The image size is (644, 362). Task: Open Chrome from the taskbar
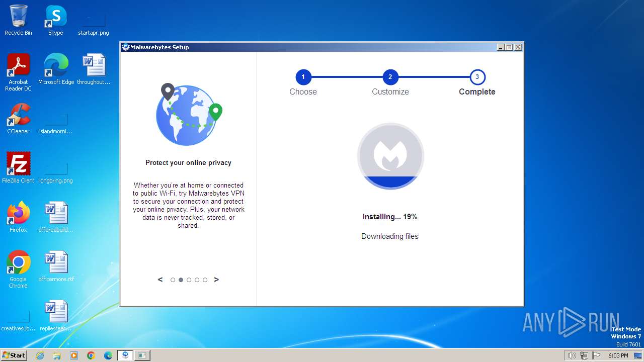click(x=91, y=355)
